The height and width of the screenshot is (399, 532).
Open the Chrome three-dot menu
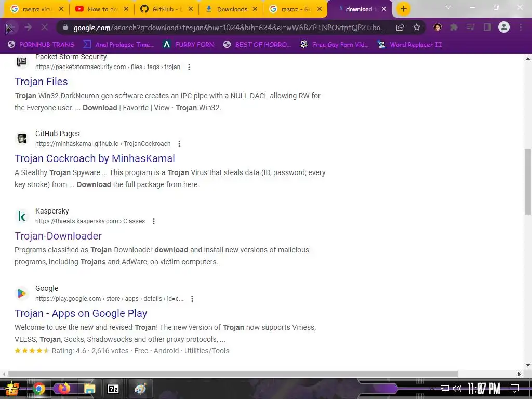coord(521,27)
